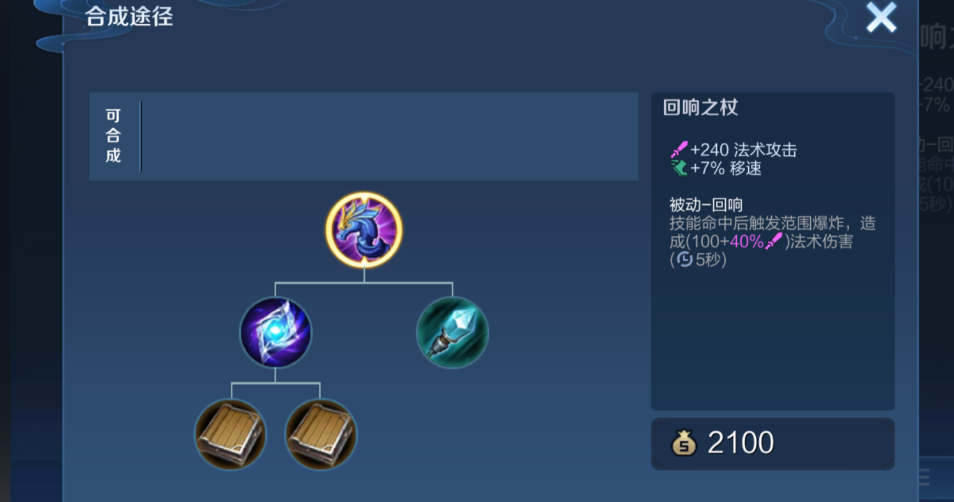The height and width of the screenshot is (502, 954).
Task: Click the +7% 移速 stat line
Action: coord(716,168)
